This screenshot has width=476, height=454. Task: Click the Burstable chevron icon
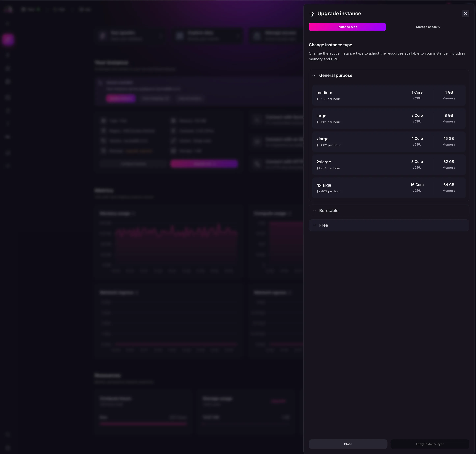click(x=314, y=211)
